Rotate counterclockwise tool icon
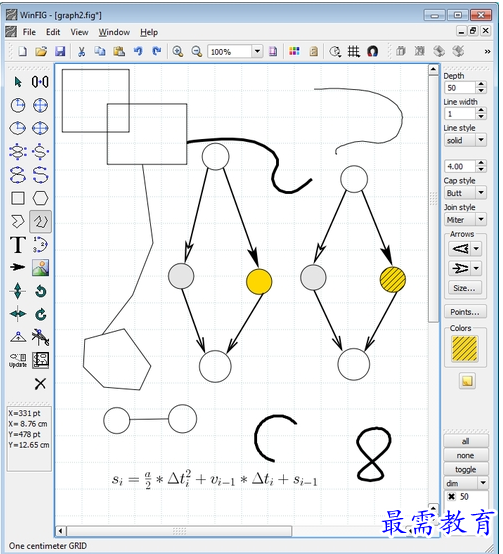 coord(41,291)
